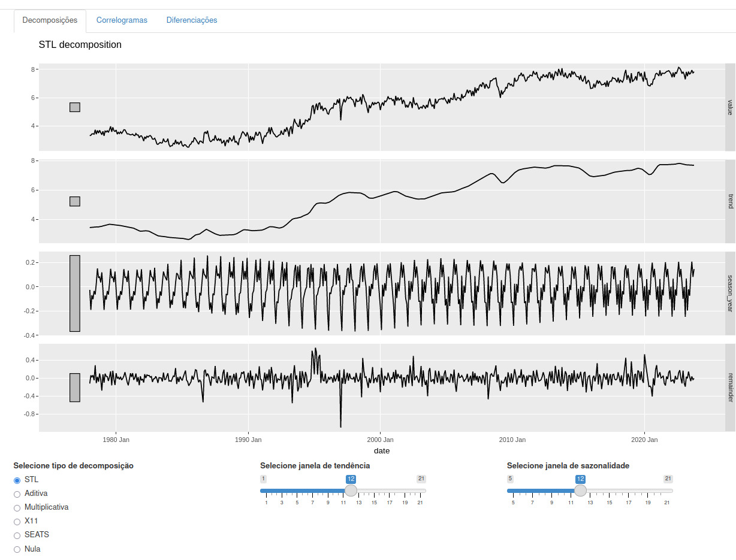
Task: Select the Nula radio option
Action: click(x=17, y=549)
